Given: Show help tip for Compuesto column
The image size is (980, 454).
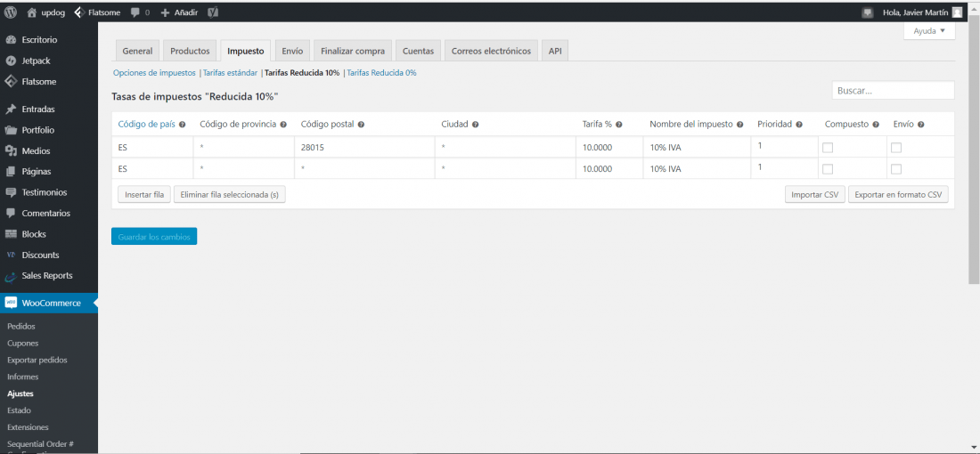Looking at the screenshot, I should click(x=876, y=125).
